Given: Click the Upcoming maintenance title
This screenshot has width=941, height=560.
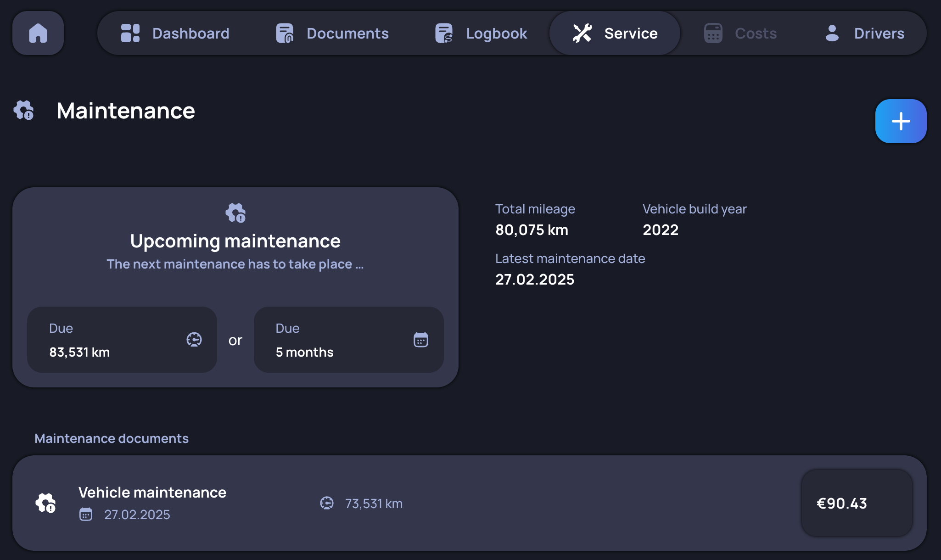Looking at the screenshot, I should [x=235, y=241].
